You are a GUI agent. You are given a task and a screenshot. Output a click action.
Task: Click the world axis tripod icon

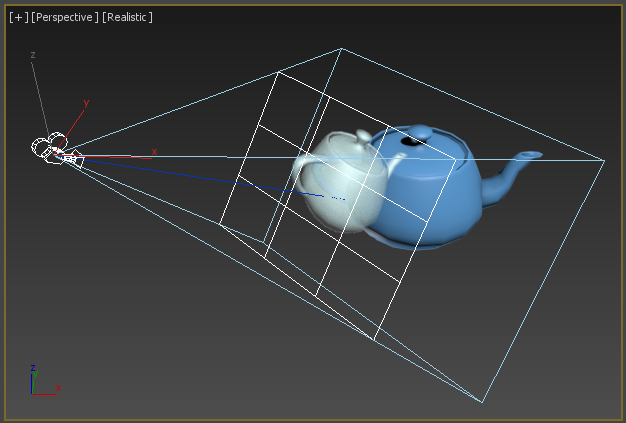(x=45, y=380)
